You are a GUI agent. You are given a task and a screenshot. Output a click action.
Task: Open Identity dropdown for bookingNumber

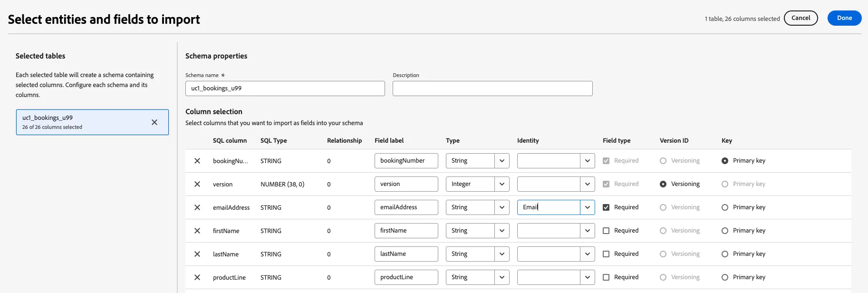(x=588, y=161)
